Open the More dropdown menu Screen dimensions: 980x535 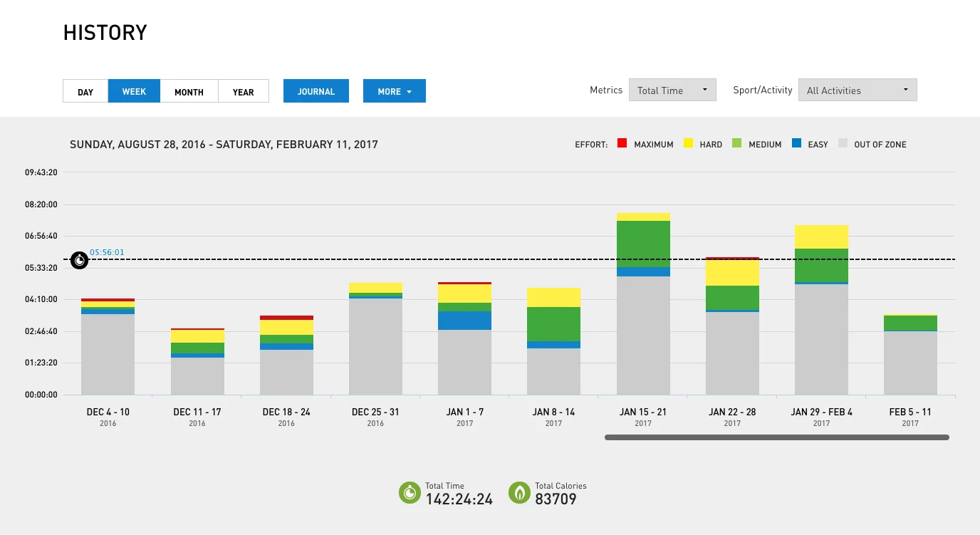pyautogui.click(x=394, y=91)
